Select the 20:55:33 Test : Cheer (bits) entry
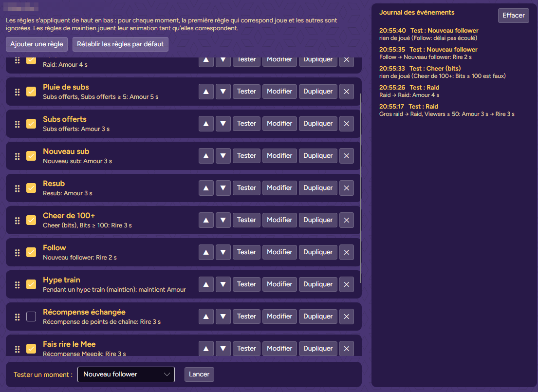 point(442,72)
